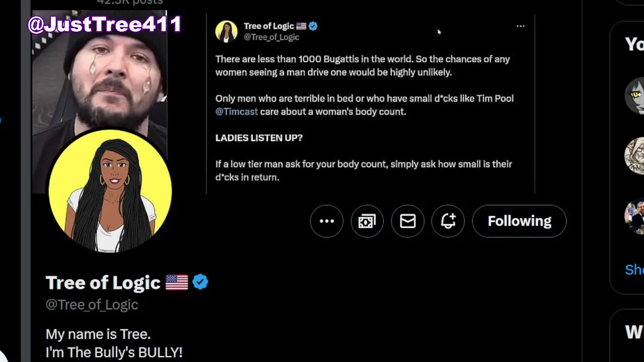
Task: Expand the Show more link in sidebar
Action: pyautogui.click(x=634, y=269)
